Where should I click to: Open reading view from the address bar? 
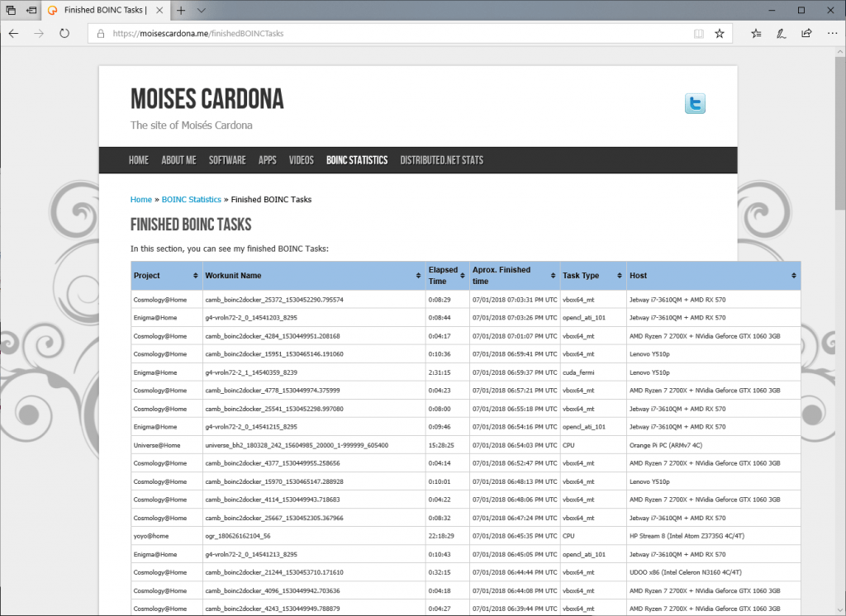point(699,34)
